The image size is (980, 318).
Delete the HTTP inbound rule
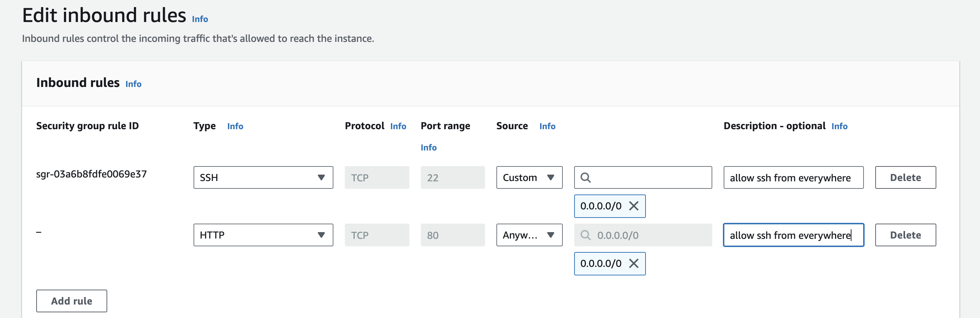coord(905,235)
